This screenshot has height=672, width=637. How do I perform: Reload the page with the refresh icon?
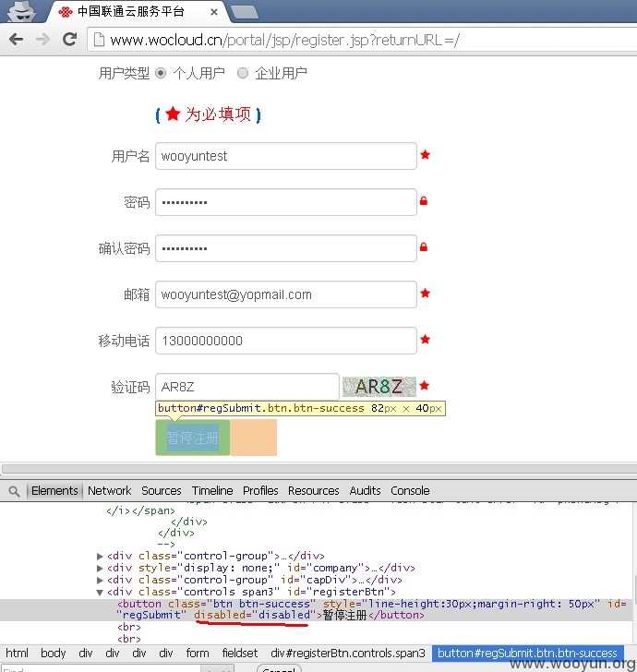[69, 40]
